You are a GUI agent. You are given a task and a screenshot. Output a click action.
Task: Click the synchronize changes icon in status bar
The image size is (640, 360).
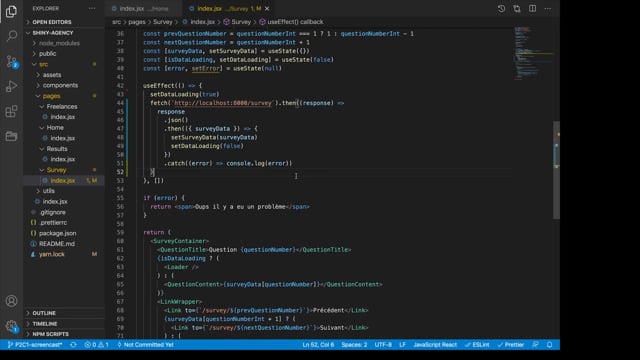point(73,345)
